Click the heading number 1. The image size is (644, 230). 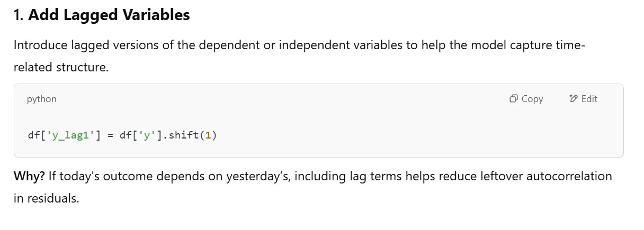click(17, 15)
